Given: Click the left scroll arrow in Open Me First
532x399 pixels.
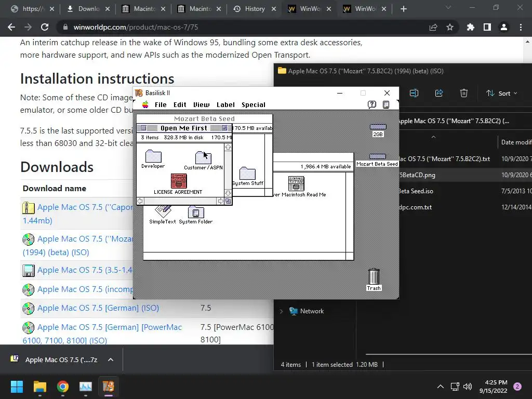Looking at the screenshot, I should (x=140, y=201).
